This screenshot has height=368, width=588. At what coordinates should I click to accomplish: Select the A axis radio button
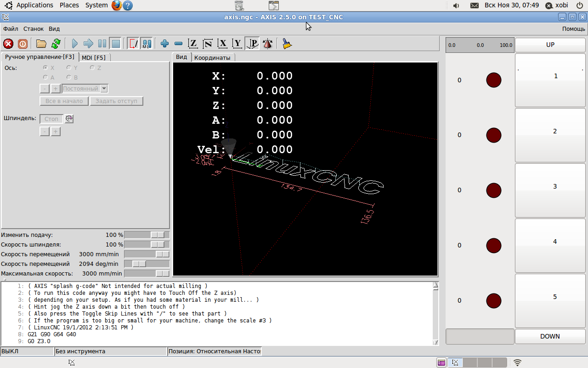(x=45, y=77)
